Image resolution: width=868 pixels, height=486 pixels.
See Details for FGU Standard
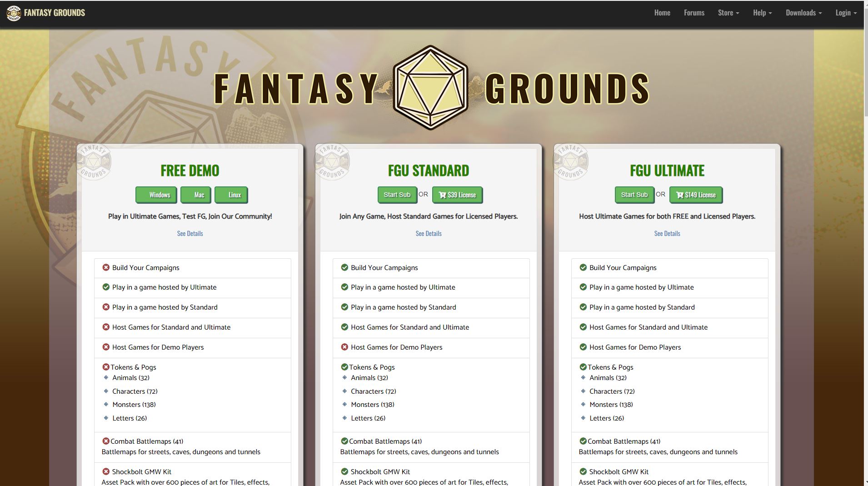click(429, 233)
